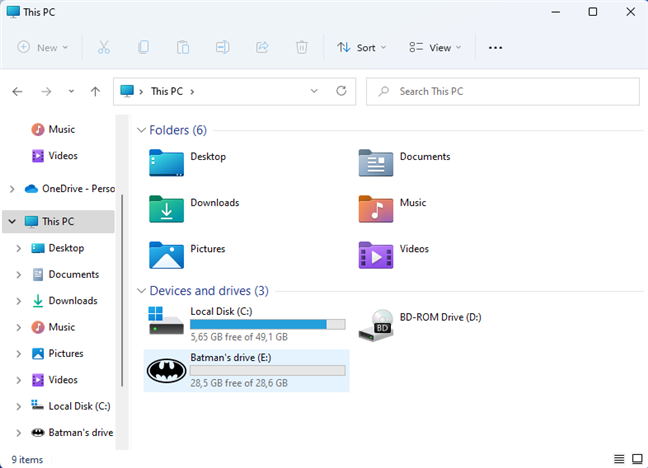
Task: Click the Rename icon in toolbar
Action: pyautogui.click(x=222, y=48)
